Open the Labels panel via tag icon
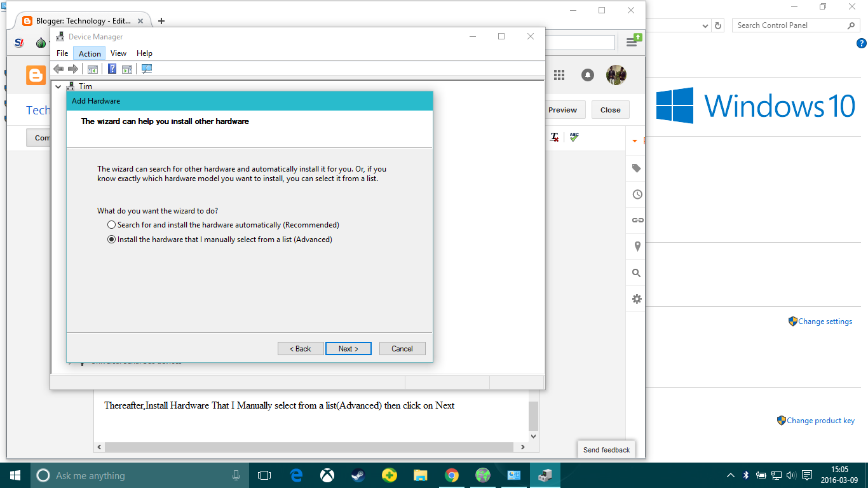This screenshot has height=488, width=868. point(635,168)
